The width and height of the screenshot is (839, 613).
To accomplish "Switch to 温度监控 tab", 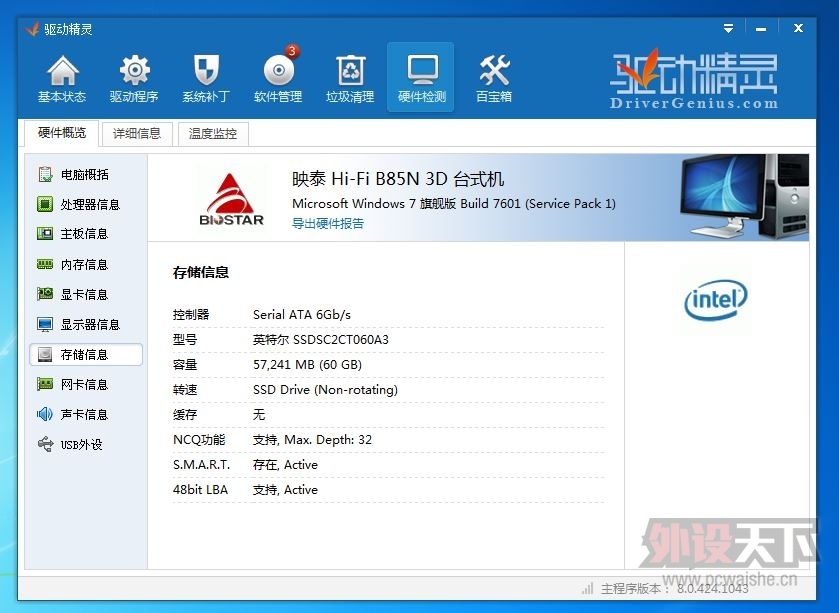I will coord(213,134).
